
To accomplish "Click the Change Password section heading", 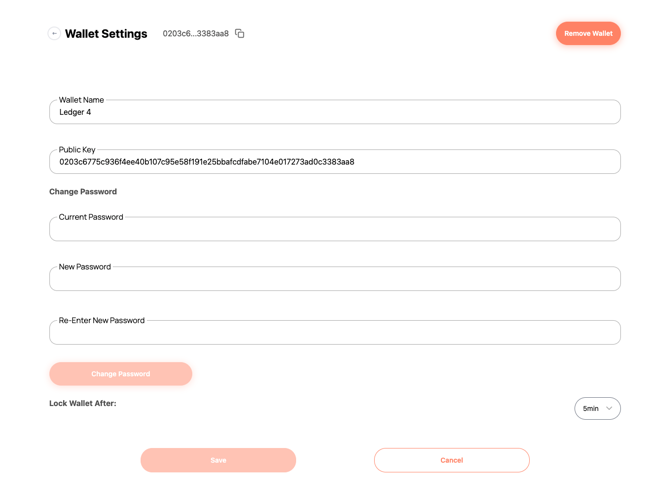I will pos(83,192).
